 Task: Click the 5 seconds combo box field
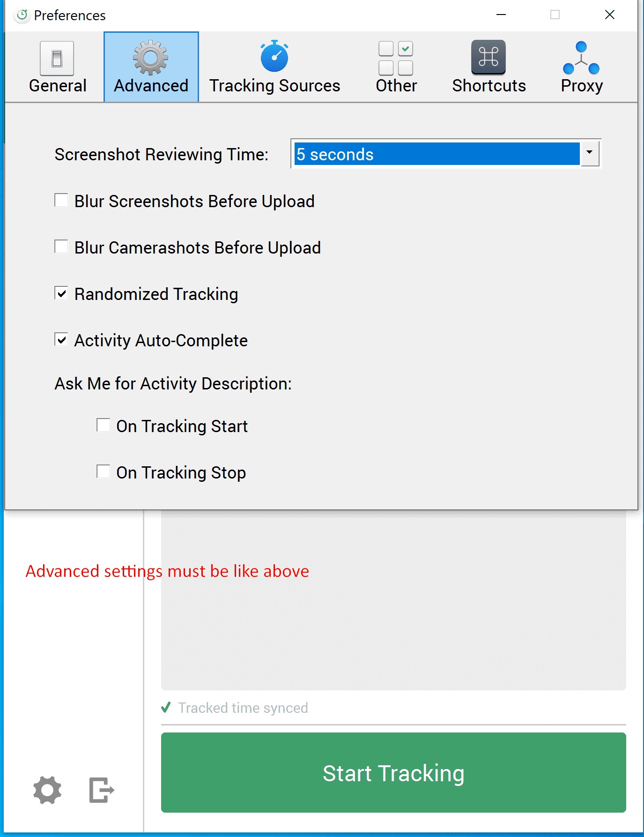437,154
